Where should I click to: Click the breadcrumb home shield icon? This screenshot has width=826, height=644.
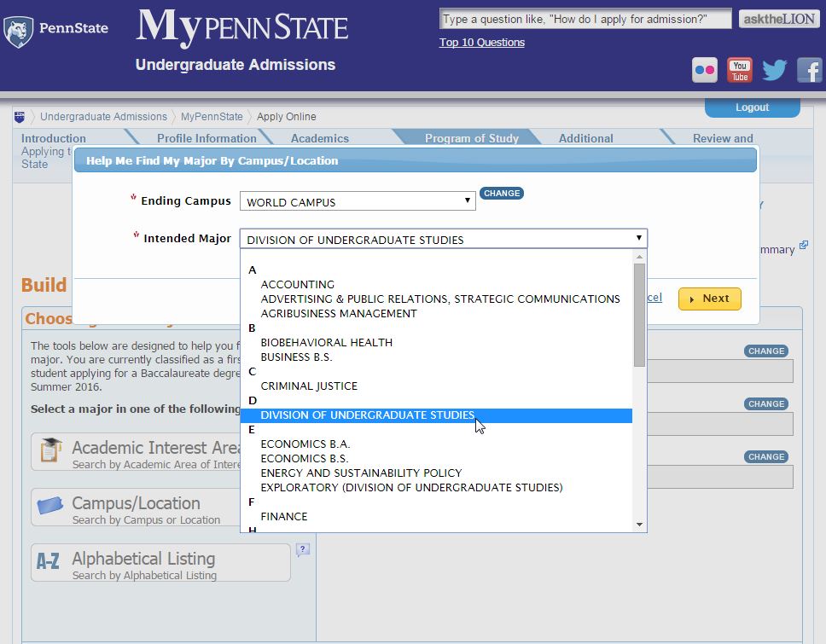20,116
